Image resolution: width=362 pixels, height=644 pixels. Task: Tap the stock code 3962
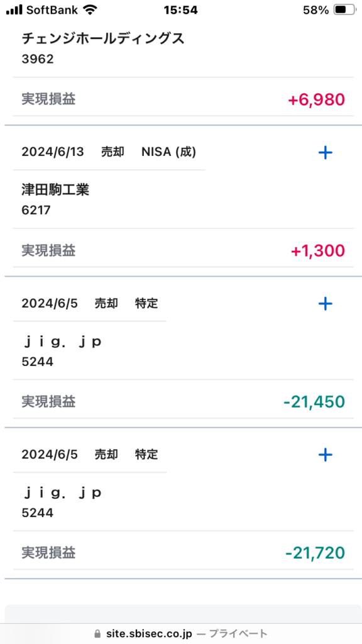[x=37, y=59]
